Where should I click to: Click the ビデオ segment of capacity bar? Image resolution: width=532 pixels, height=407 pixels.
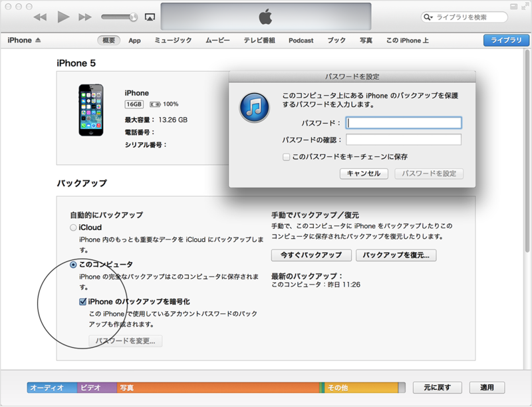[97, 387]
